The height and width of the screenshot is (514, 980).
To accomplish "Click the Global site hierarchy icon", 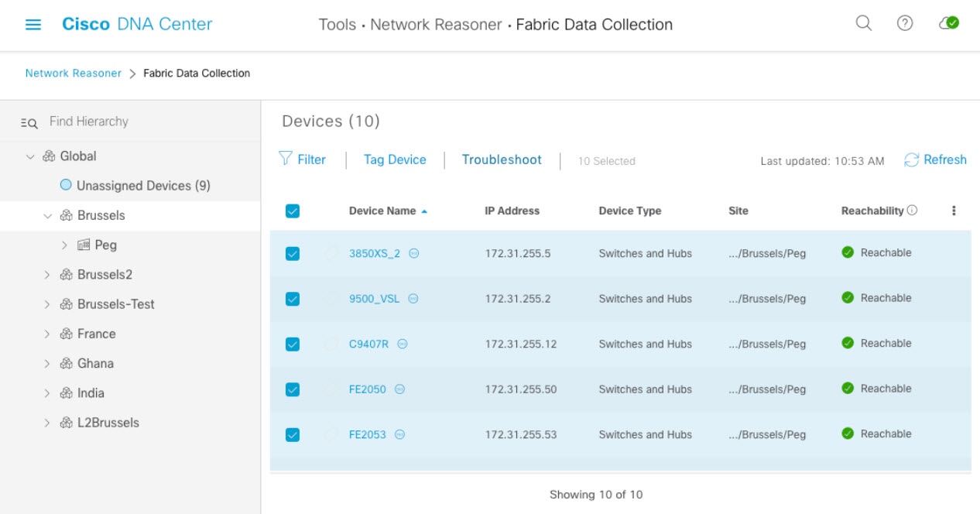I will coord(49,156).
